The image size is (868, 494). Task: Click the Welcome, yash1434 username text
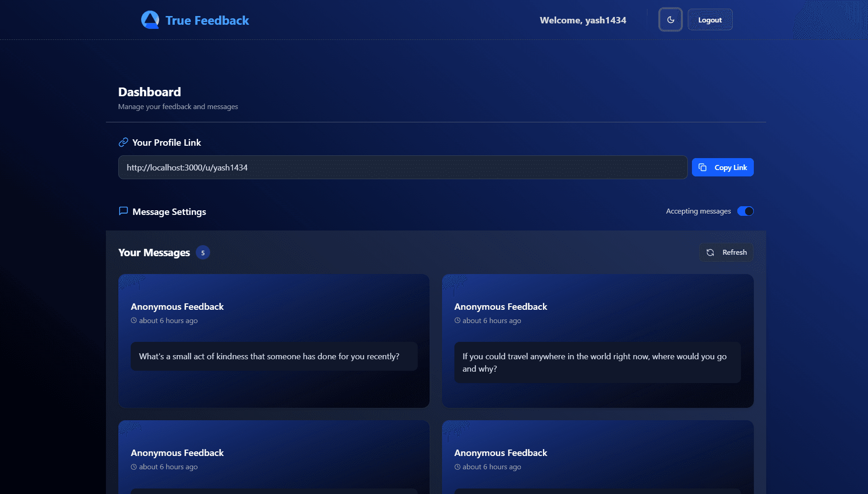[582, 20]
